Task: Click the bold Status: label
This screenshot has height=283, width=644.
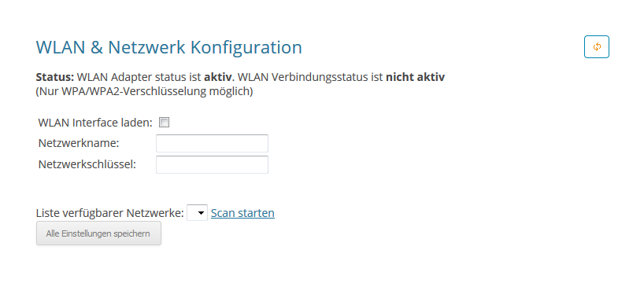Action: 55,77
